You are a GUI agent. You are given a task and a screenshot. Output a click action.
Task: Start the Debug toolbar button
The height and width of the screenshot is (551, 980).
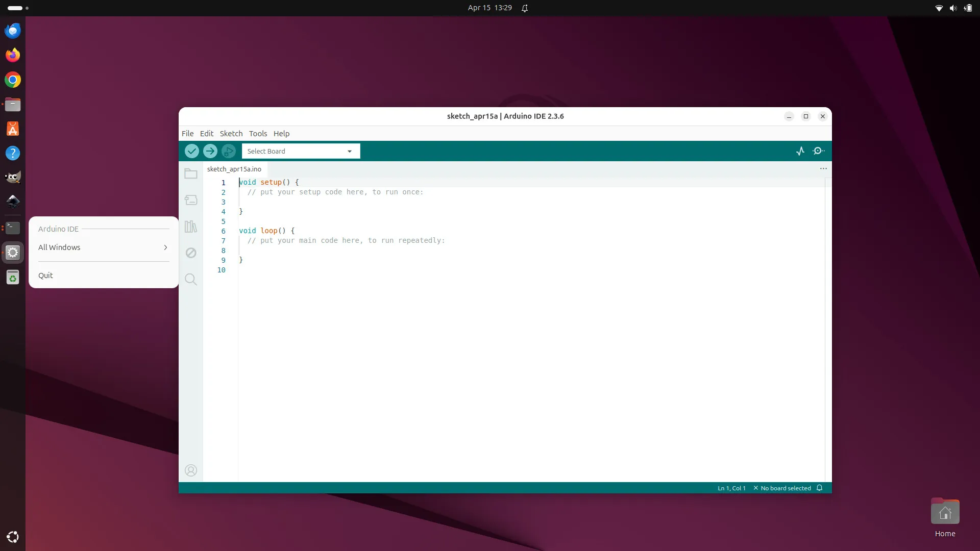point(229,151)
